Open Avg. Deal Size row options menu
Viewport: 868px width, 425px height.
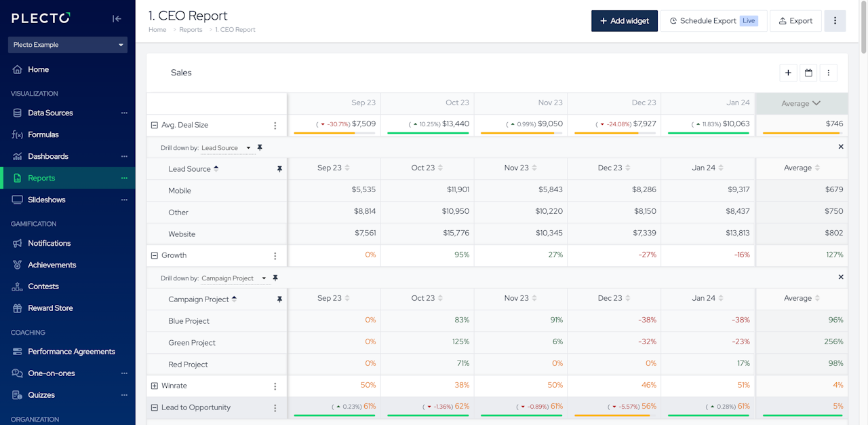point(275,126)
